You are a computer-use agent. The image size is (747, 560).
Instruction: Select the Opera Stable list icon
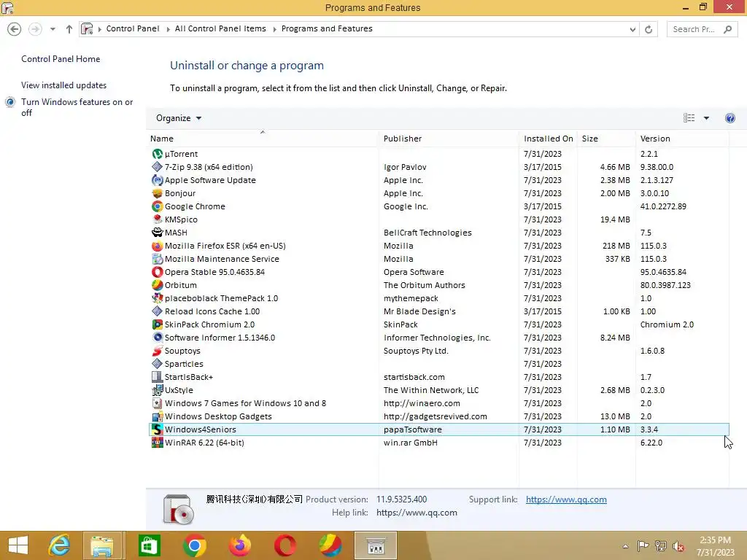point(158,272)
